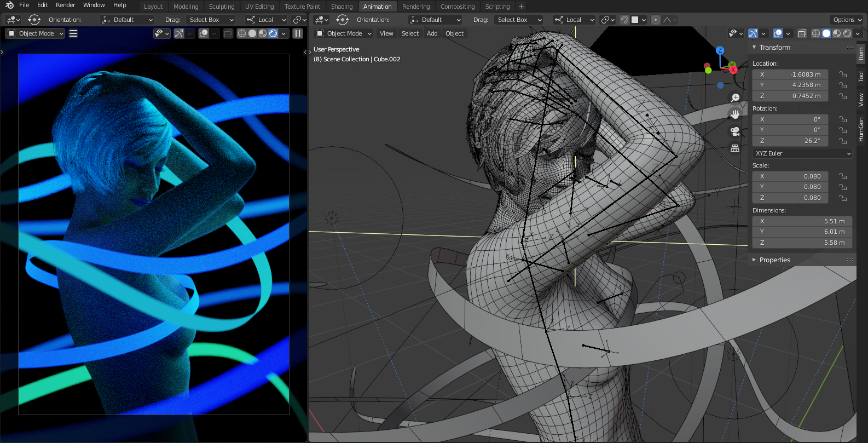
Task: Toggle gizmo display in right viewport header
Action: tap(753, 33)
